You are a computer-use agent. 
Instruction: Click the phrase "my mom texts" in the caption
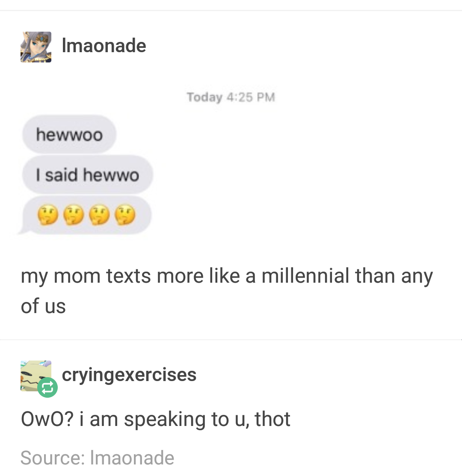86,276
